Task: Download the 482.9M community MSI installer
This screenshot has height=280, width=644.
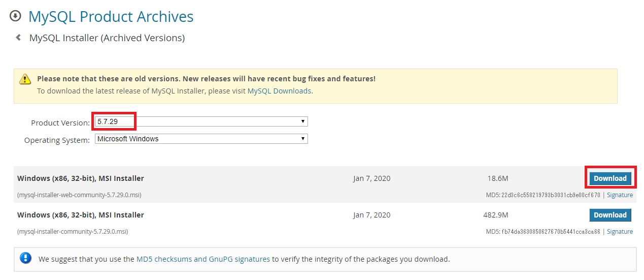Action: [x=610, y=215]
